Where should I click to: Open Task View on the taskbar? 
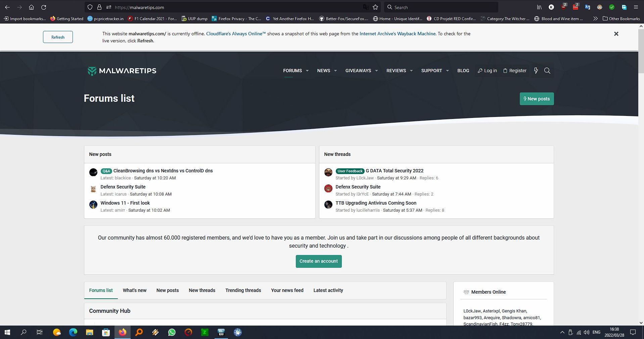[40, 332]
